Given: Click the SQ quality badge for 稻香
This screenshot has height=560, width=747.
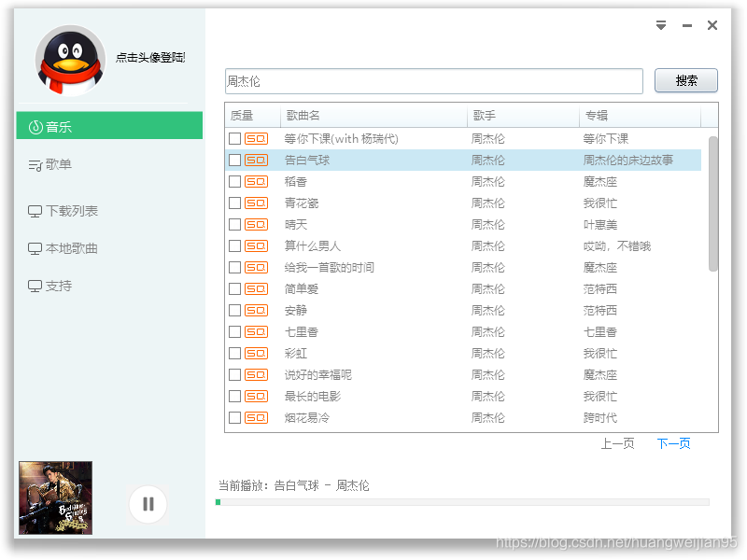Looking at the screenshot, I should [256, 181].
